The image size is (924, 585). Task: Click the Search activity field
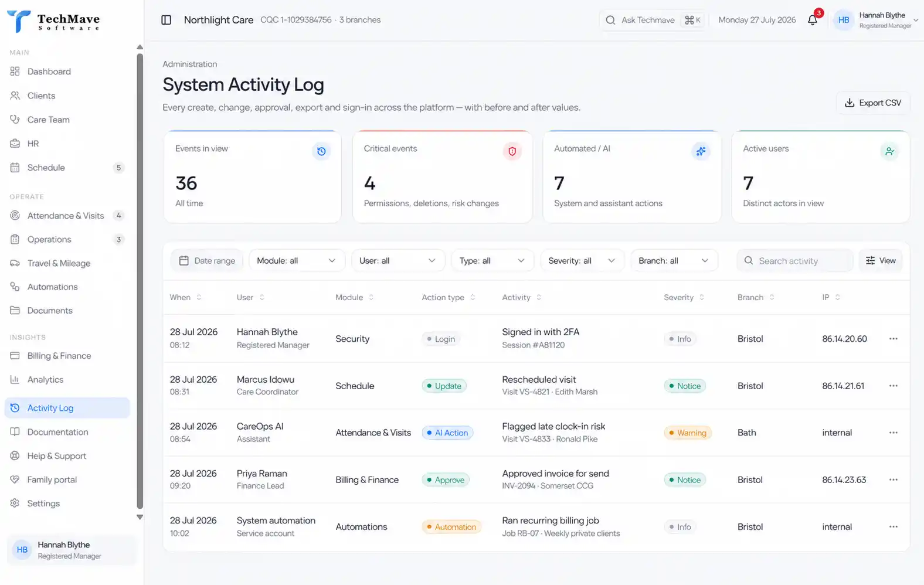pyautogui.click(x=795, y=261)
